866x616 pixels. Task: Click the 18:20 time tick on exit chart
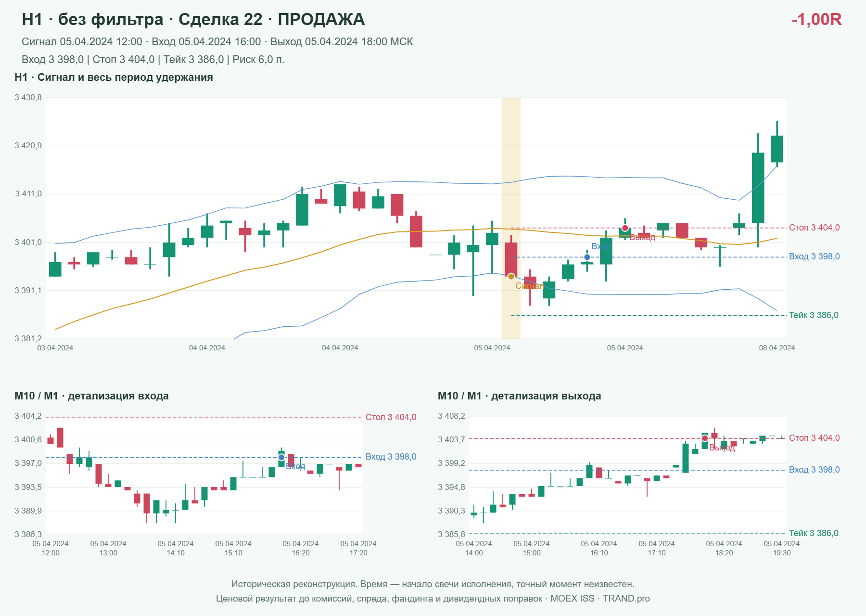point(724,553)
